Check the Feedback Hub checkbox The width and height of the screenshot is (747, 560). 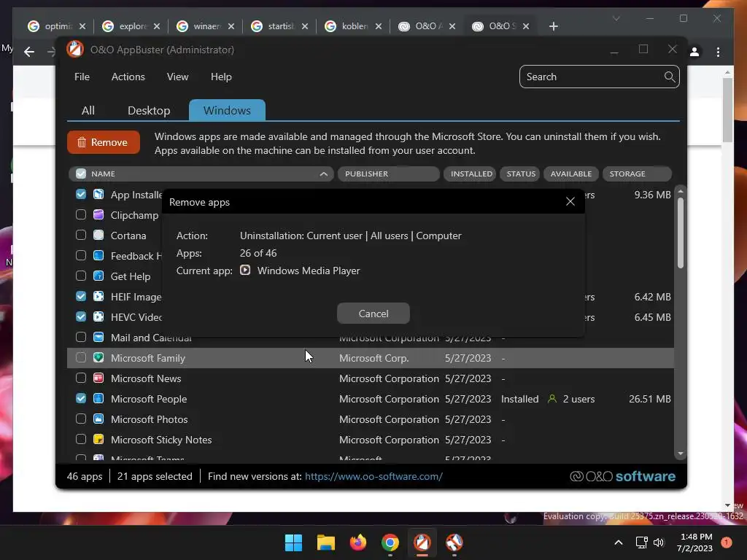click(81, 256)
